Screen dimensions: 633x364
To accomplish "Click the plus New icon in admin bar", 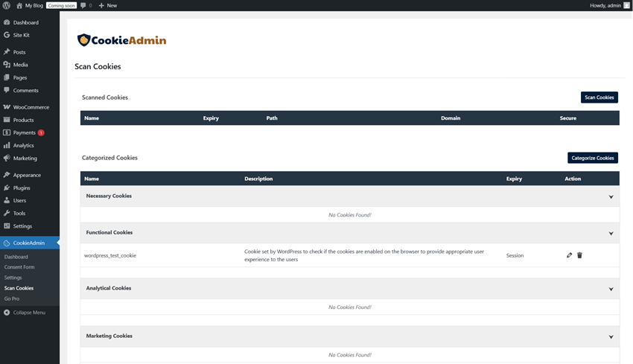I will (x=101, y=5).
